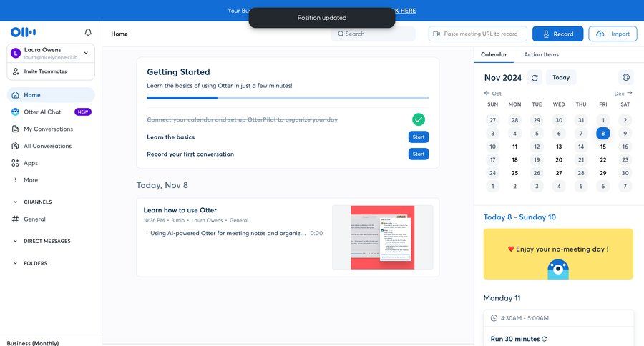Click the Paste meeting URL field
Screen dimensions: 644x346
tap(478, 34)
